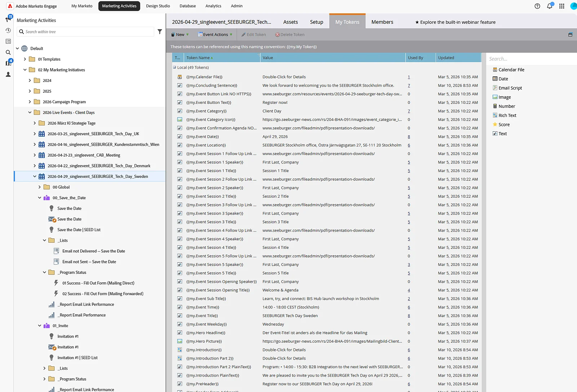Select Text token type in palette
Viewport: 577px width, 392px height.
coord(500,134)
